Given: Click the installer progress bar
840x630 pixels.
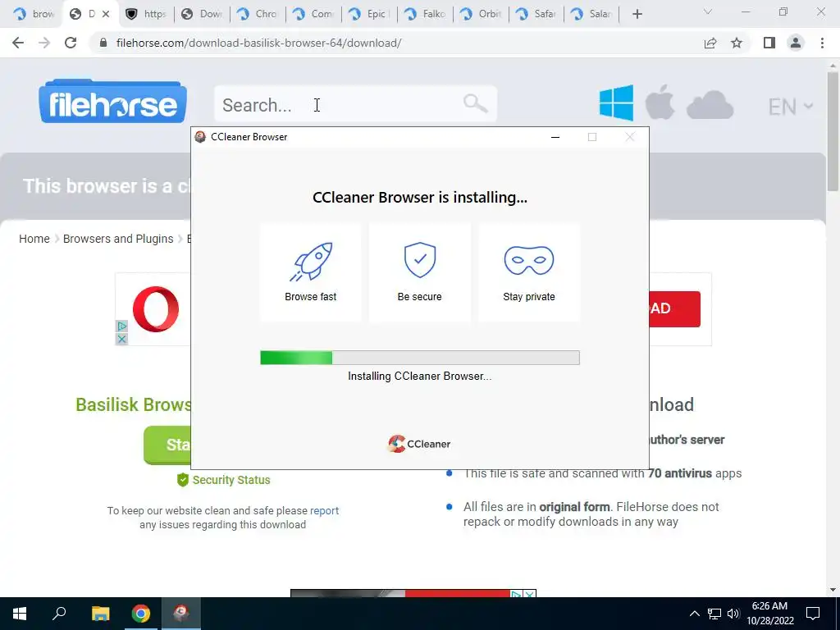Looking at the screenshot, I should pyautogui.click(x=419, y=358).
